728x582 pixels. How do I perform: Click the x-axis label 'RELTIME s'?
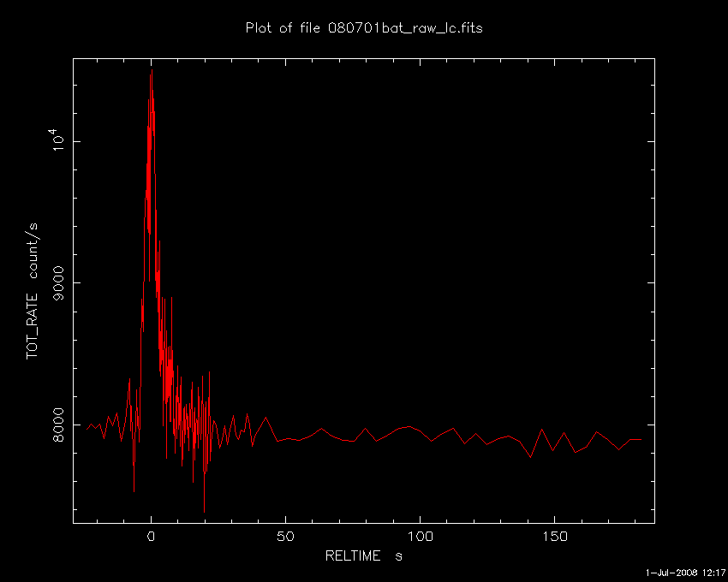click(x=363, y=555)
